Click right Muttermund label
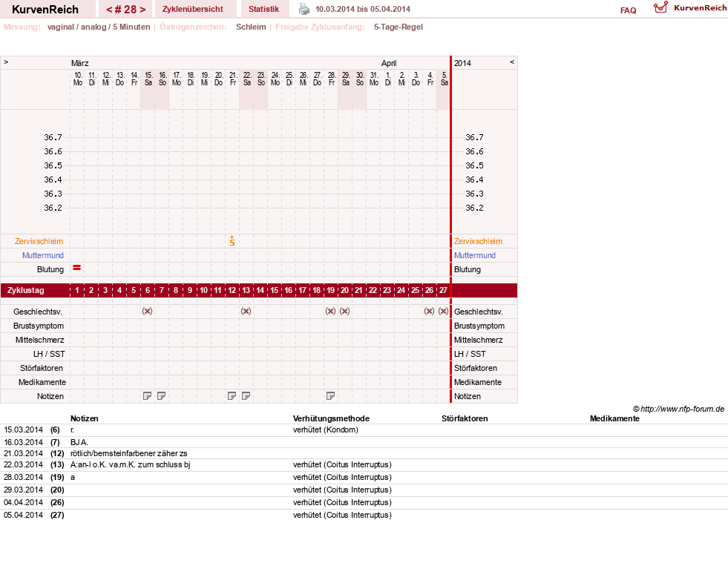 (x=475, y=255)
